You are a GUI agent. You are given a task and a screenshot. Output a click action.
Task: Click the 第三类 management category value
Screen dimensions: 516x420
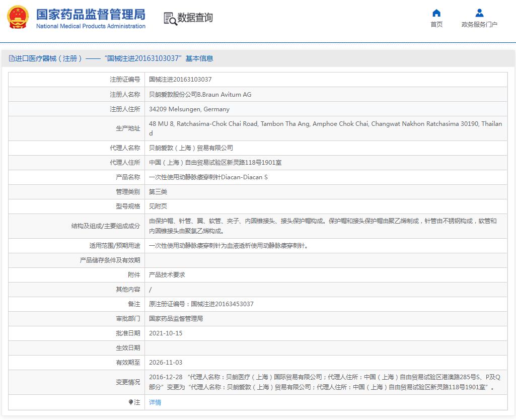point(158,191)
